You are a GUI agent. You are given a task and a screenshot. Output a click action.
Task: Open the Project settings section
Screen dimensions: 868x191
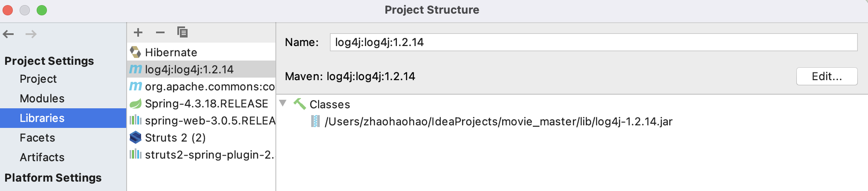(38, 79)
